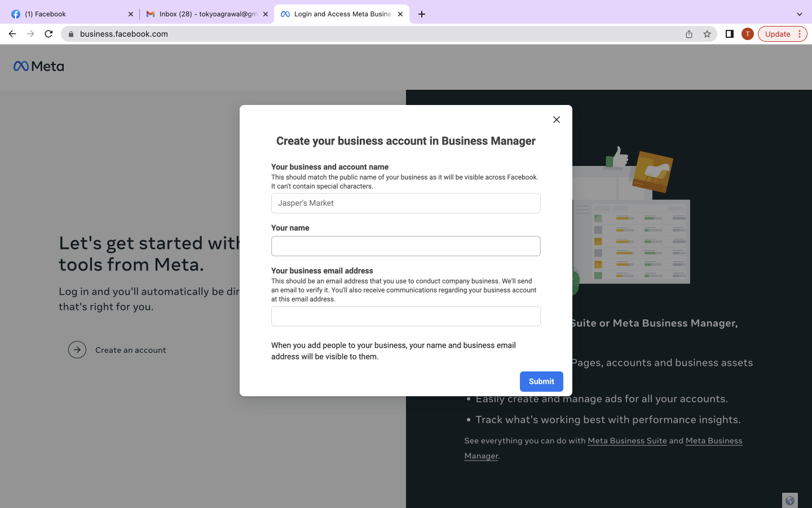Viewport: 812px width, 508px height.
Task: Click the Meta logo
Action: coord(39,67)
